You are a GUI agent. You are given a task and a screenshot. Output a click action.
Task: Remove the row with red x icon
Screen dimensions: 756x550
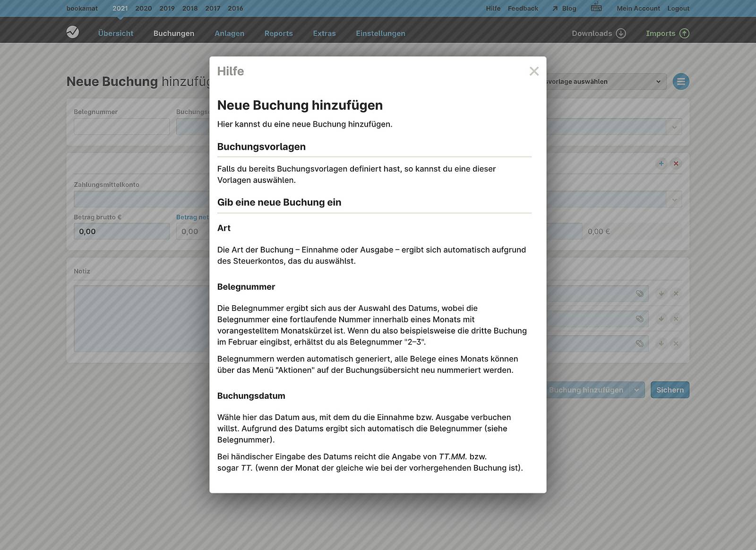pos(676,163)
